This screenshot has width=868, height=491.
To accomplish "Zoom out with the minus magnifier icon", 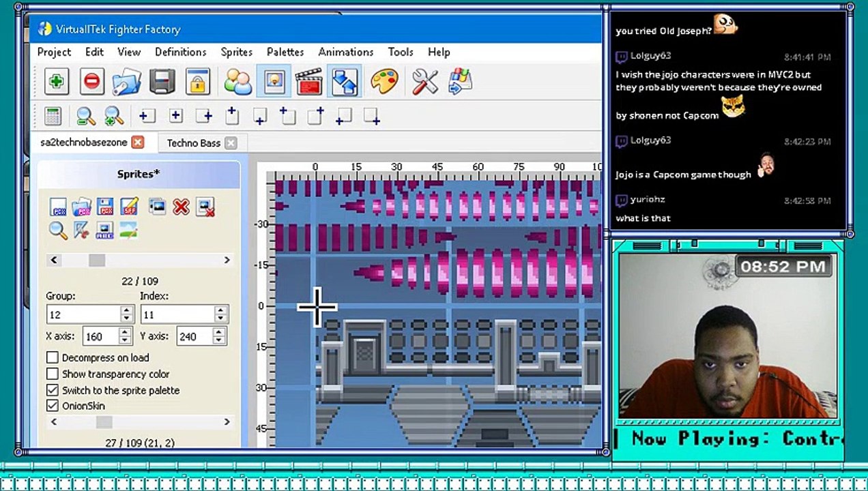I will pyautogui.click(x=85, y=116).
